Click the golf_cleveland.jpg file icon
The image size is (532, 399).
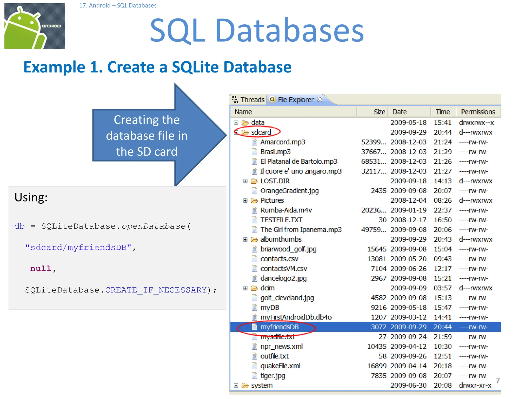pos(255,298)
